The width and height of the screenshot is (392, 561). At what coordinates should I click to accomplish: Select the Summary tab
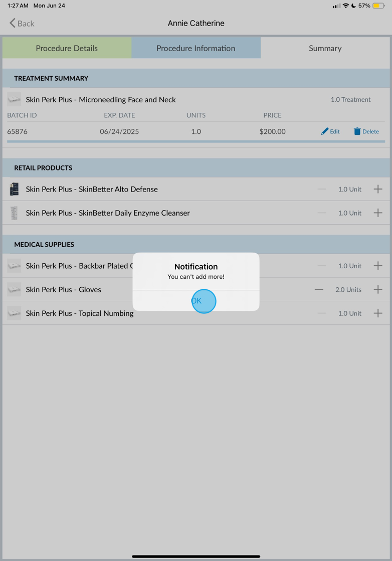(x=325, y=48)
